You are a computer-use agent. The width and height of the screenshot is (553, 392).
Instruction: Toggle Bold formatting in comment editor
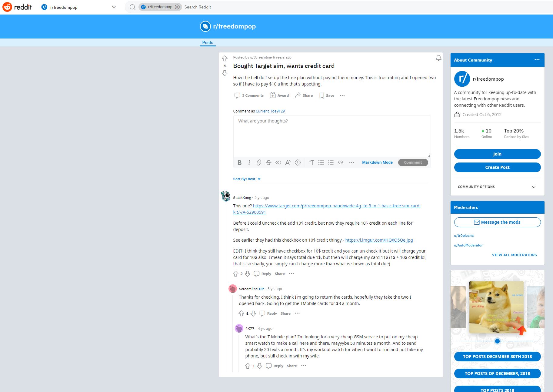pyautogui.click(x=239, y=162)
